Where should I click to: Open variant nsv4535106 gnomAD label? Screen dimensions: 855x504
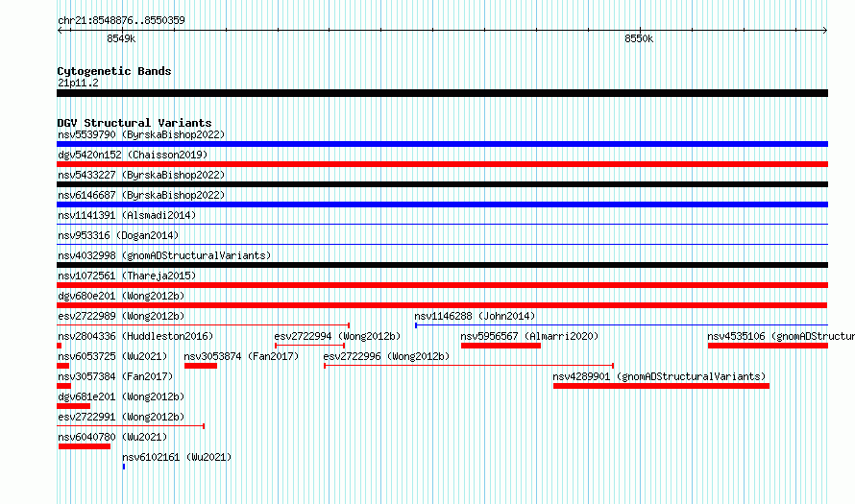click(781, 336)
